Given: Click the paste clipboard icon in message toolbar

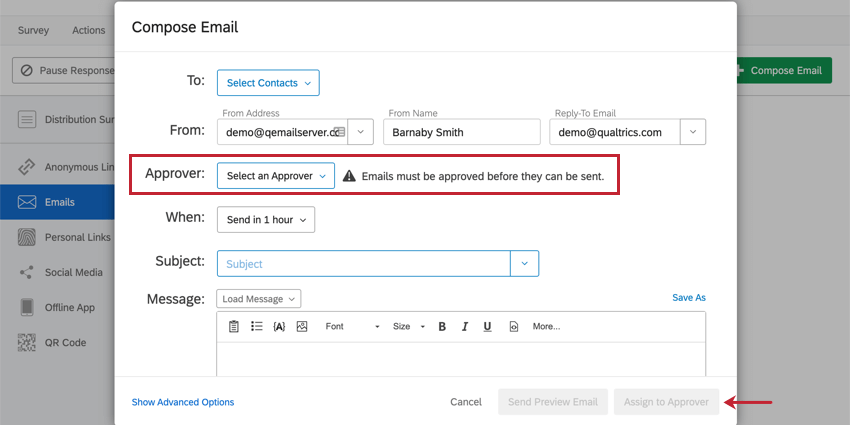Looking at the screenshot, I should pos(234,326).
